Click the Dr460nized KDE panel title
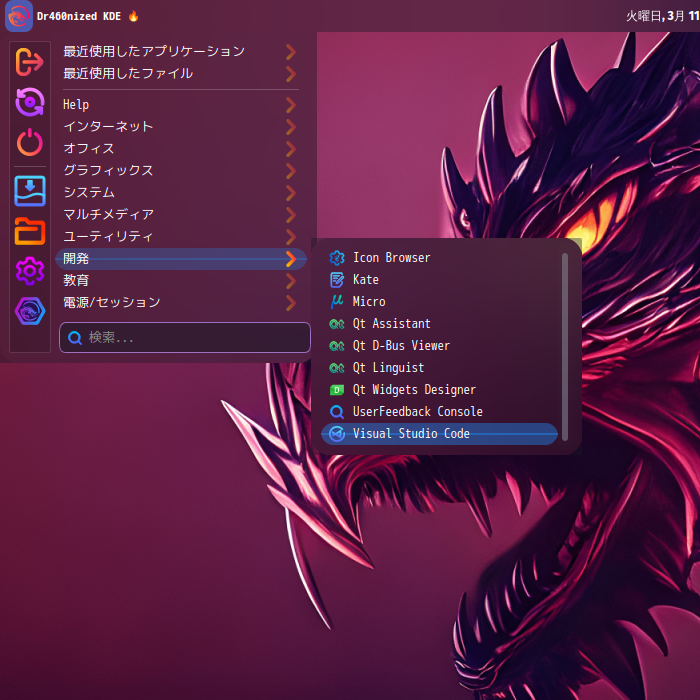 [x=79, y=17]
